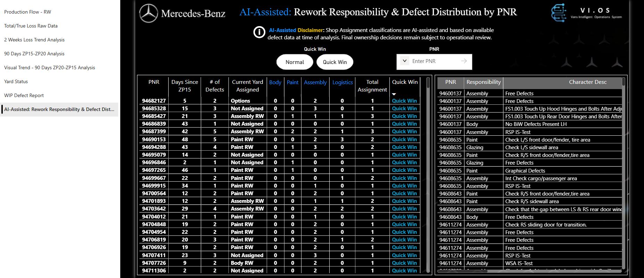Click the Logistics column header
The height and width of the screenshot is (278, 644).
coord(342,82)
